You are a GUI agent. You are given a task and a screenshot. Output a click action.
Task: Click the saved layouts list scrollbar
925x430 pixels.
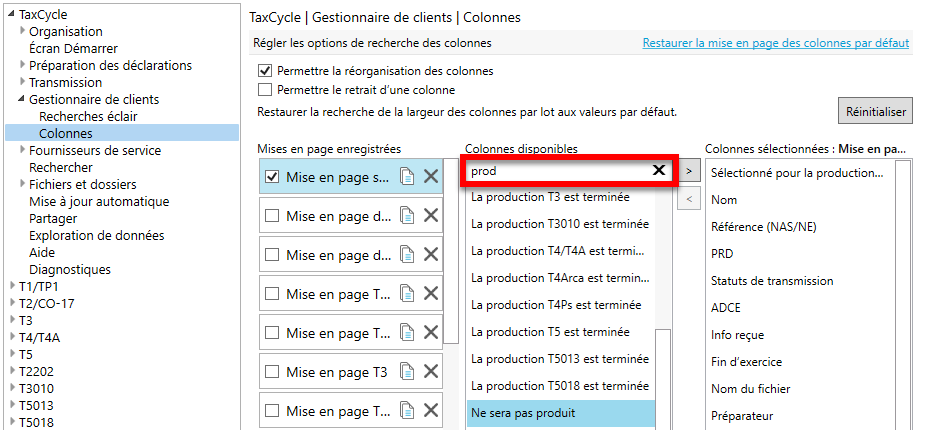451,251
